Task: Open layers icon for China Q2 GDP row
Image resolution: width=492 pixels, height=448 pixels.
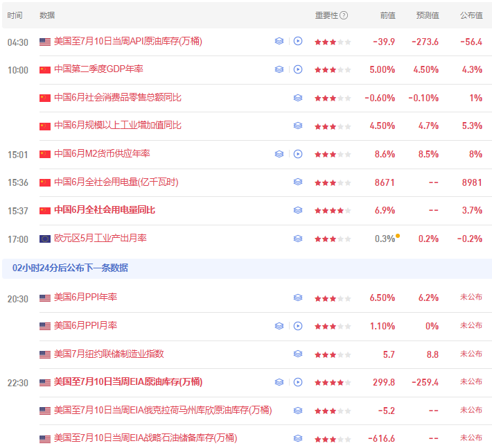Action: point(279,69)
